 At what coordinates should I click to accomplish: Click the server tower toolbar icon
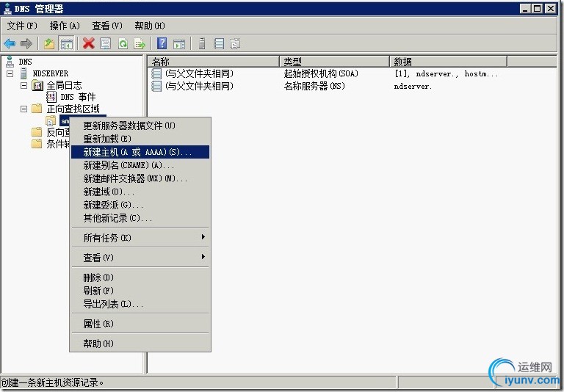pos(202,44)
